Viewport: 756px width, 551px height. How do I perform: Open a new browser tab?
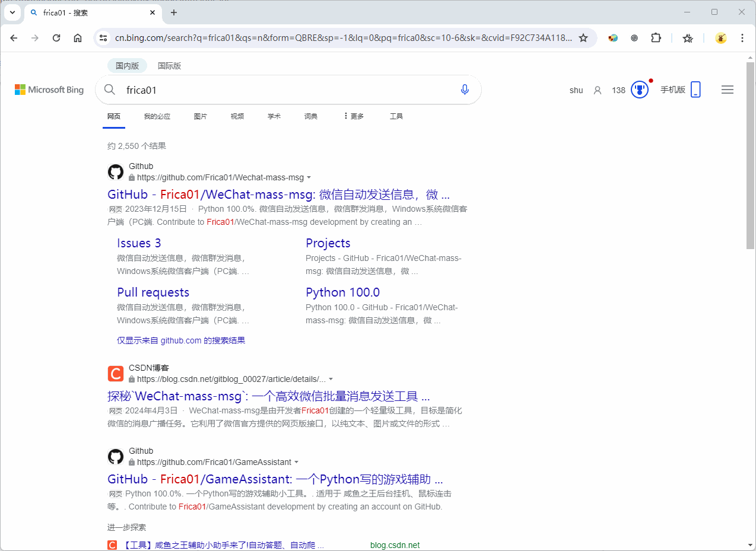tap(174, 12)
